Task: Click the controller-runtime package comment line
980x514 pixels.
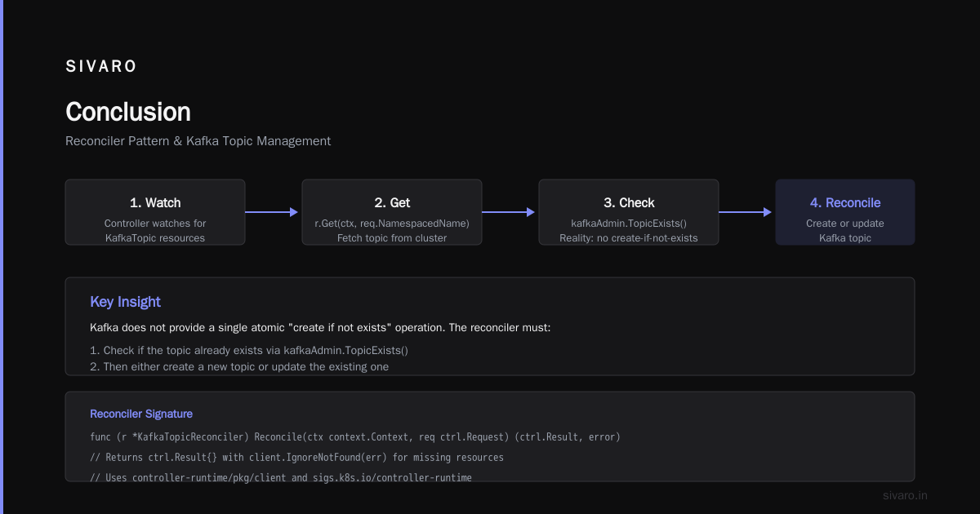Action: pyautogui.click(x=281, y=477)
